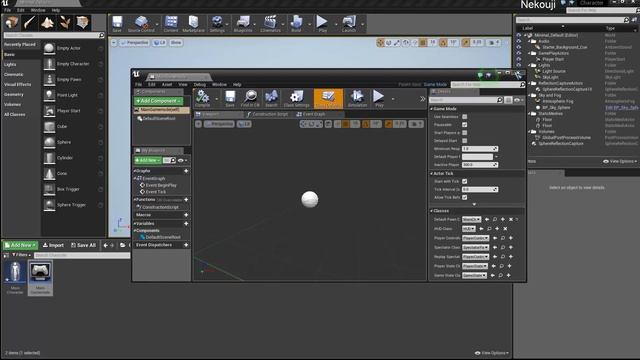Toggle Use Seamless Travel checkbox
640x360 pixels.
pyautogui.click(x=464, y=117)
